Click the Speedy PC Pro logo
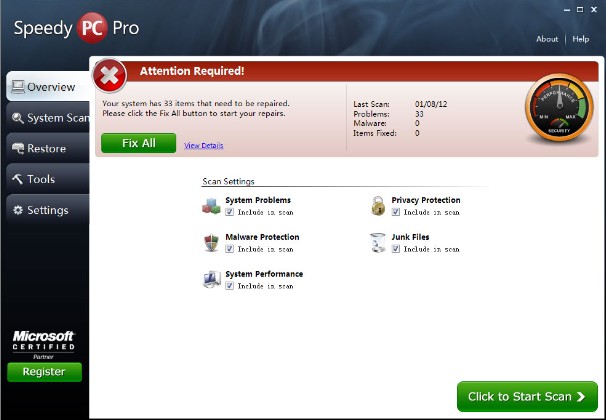 click(77, 28)
